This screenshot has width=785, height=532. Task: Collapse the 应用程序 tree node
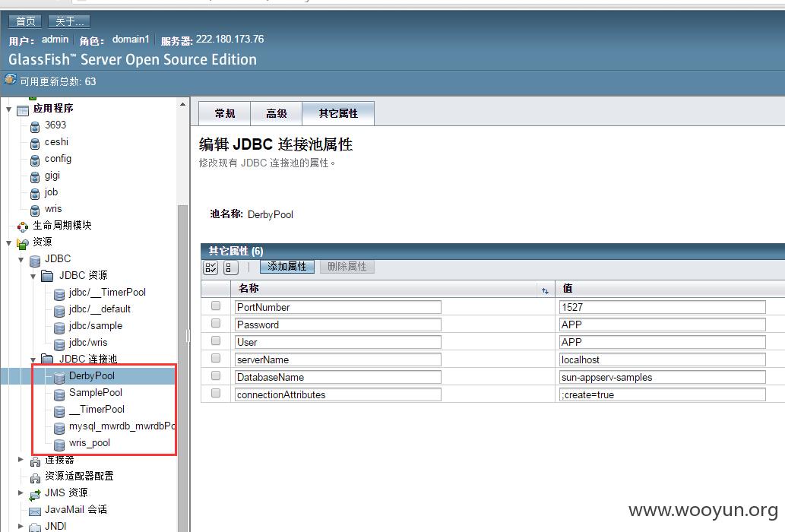[8, 109]
